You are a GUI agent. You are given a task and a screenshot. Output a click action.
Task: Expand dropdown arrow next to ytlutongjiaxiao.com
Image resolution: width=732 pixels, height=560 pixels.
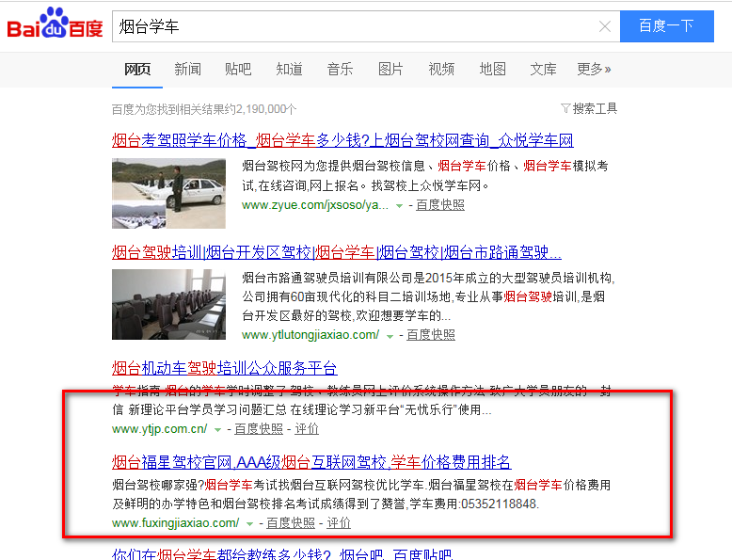click(390, 336)
